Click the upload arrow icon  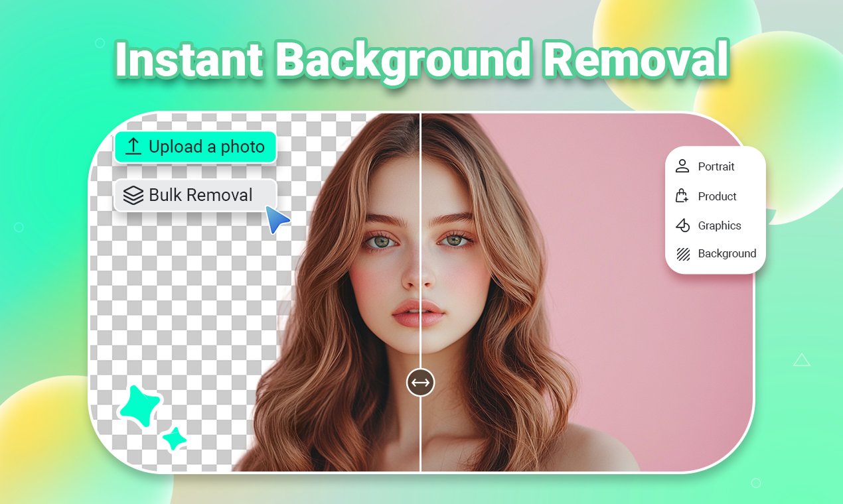point(133,147)
